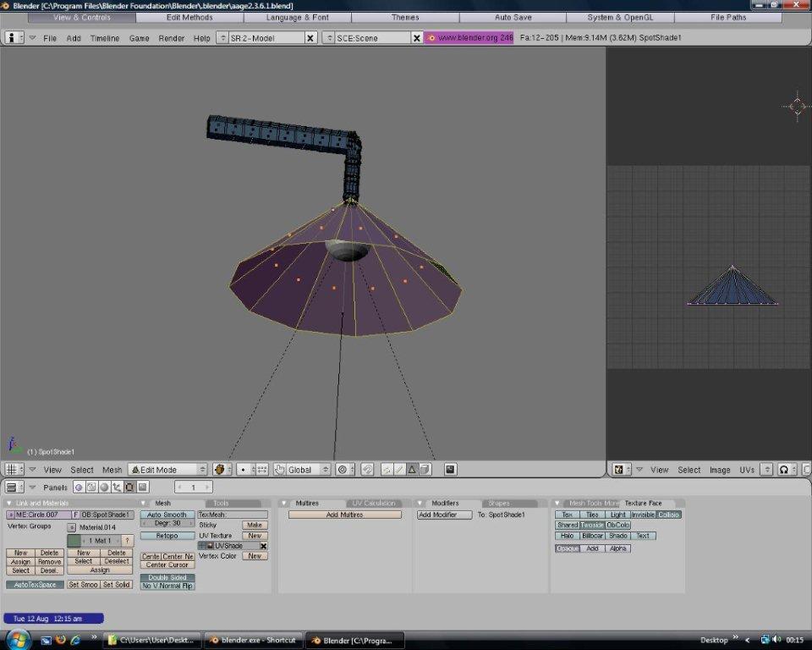Switch to the Edit Methods tab
Viewport: 812px width, 650px height.
pos(189,18)
